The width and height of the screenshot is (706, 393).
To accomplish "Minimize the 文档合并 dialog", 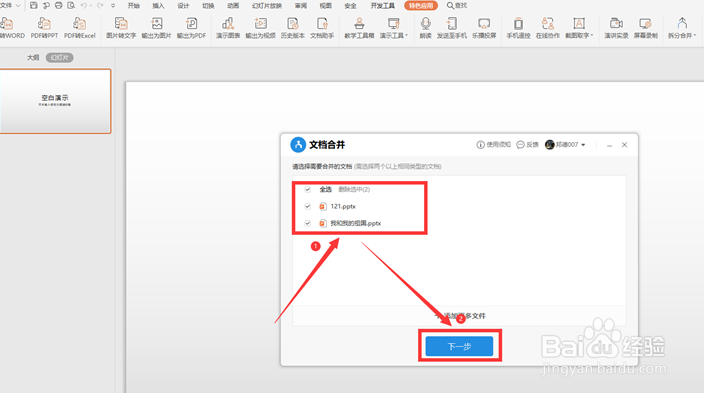I will 609,145.
